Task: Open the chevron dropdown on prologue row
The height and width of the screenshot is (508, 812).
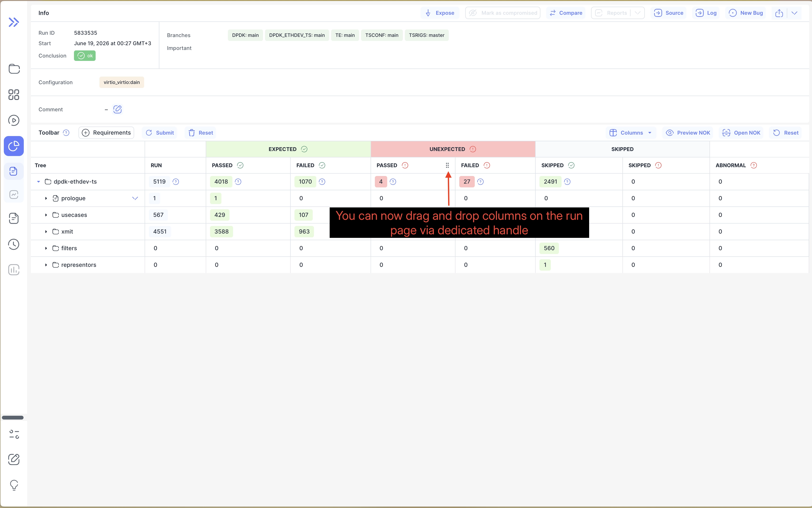Action: 135,198
